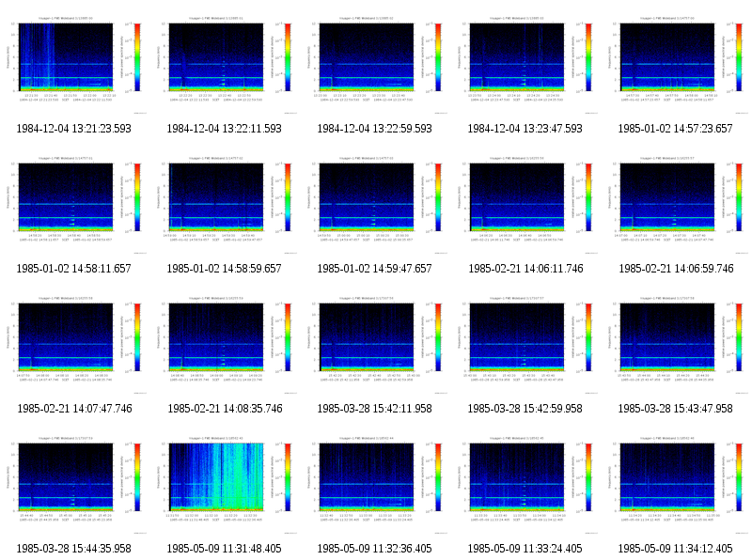Click the caption text 1985-05-09 11:33:24.405
Viewport: 752px width, 560px height.
tap(525, 549)
